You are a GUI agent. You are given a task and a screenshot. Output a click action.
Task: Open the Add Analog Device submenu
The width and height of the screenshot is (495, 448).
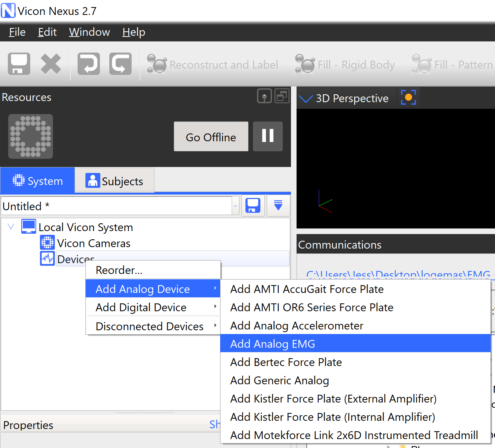tap(153, 289)
